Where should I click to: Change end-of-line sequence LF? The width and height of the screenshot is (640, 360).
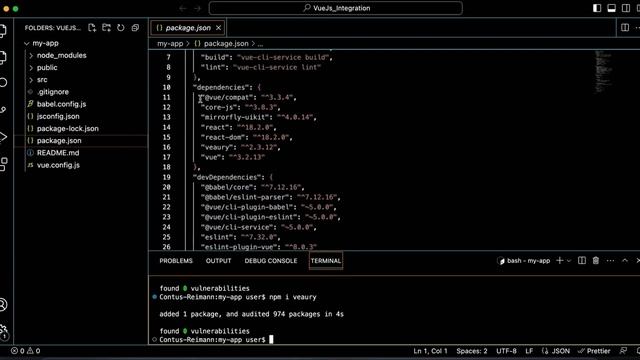click(x=529, y=351)
